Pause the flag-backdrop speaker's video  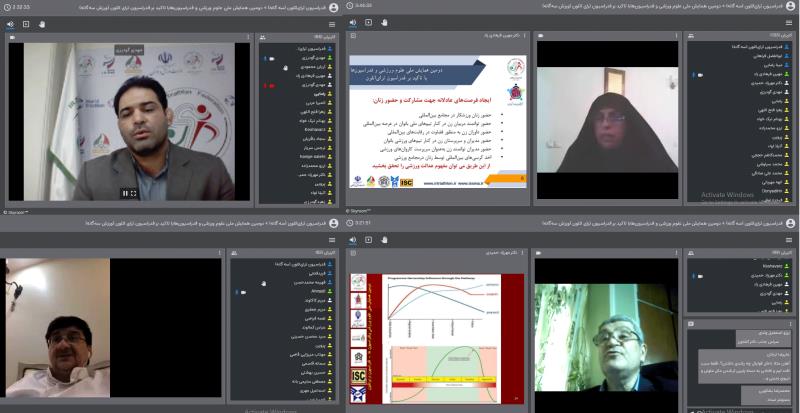coord(125,193)
